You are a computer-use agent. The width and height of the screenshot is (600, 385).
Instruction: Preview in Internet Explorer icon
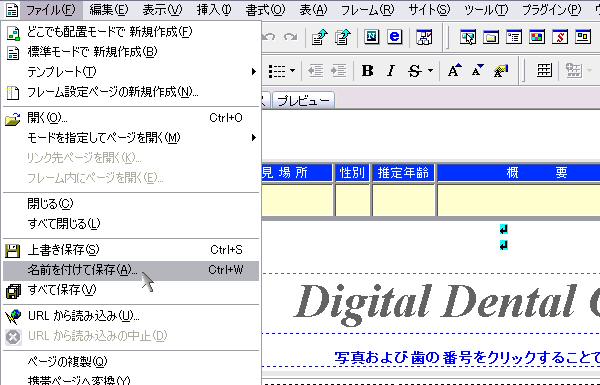(x=395, y=37)
